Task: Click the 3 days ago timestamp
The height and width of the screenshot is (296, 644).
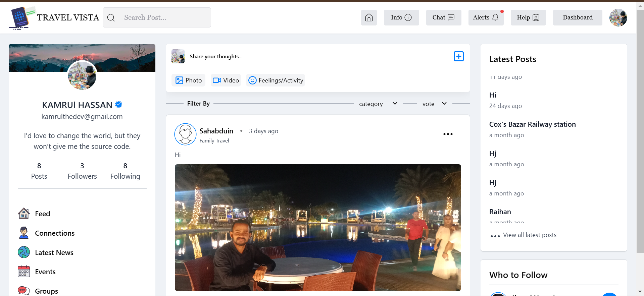Action: point(263,131)
